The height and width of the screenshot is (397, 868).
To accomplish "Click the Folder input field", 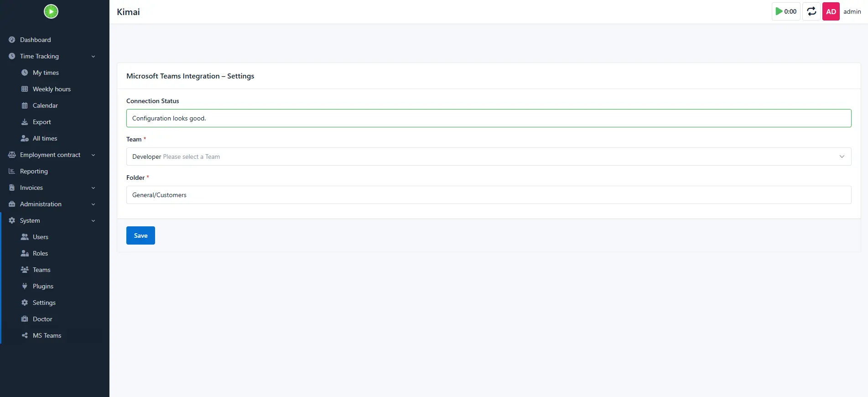I will 489,195.
